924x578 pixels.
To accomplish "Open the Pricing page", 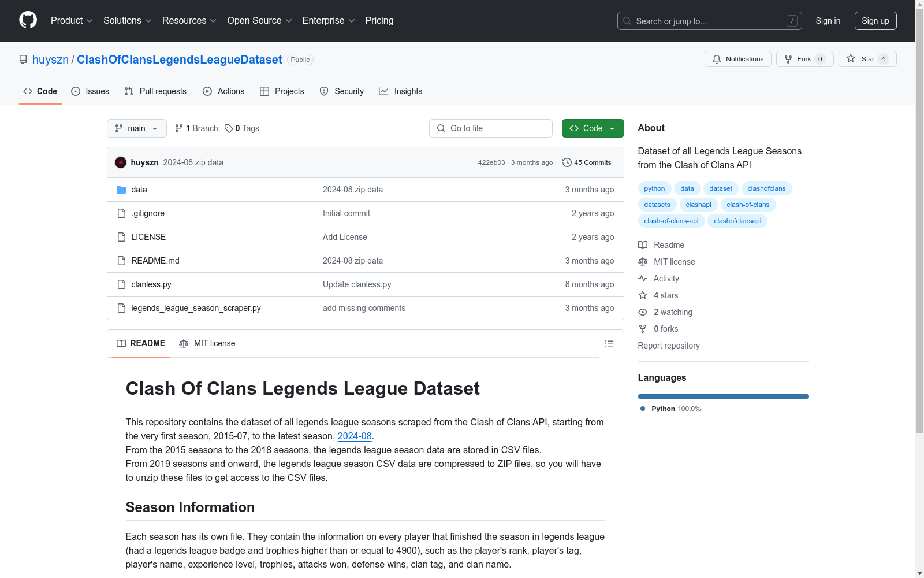I will click(379, 21).
